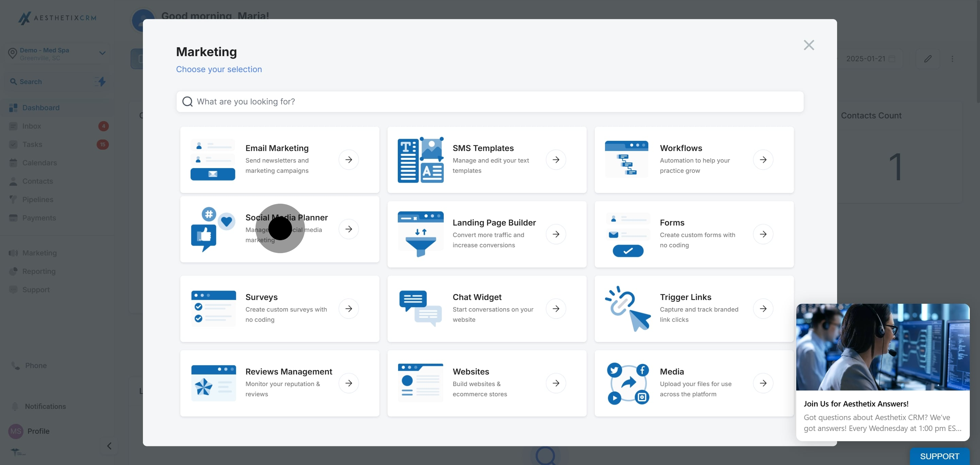Select the Media card arrow icon
Image resolution: width=980 pixels, height=465 pixels.
pos(764,383)
